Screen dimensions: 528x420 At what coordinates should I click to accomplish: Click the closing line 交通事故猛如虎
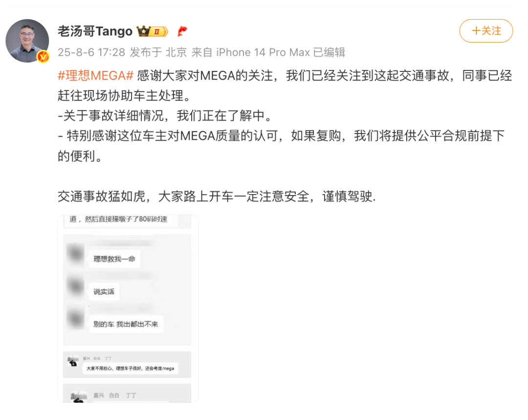pyautogui.click(x=217, y=197)
